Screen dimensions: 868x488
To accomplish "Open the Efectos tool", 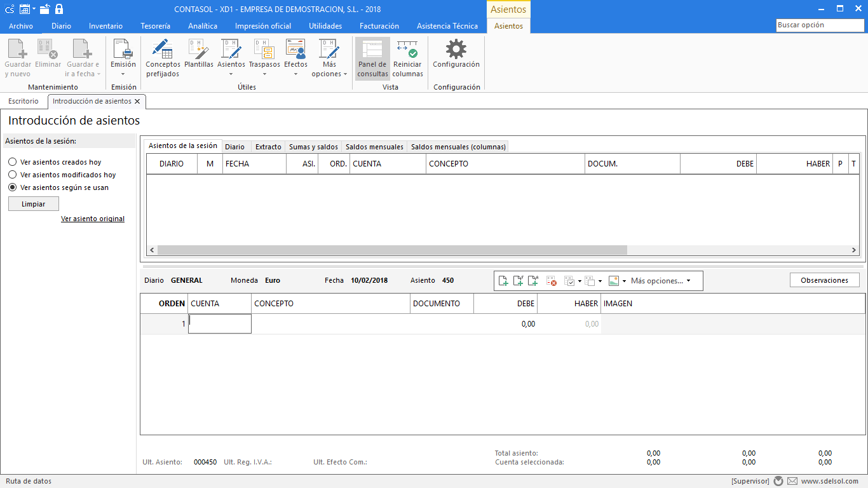I will click(x=295, y=58).
